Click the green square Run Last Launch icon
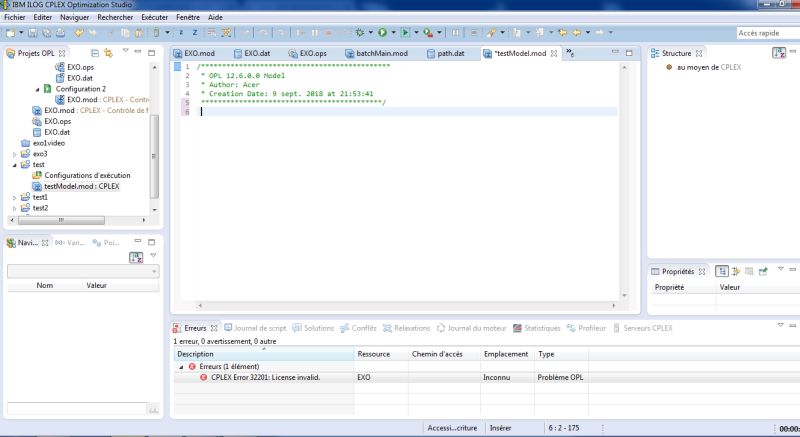The image size is (800, 437). click(405, 33)
